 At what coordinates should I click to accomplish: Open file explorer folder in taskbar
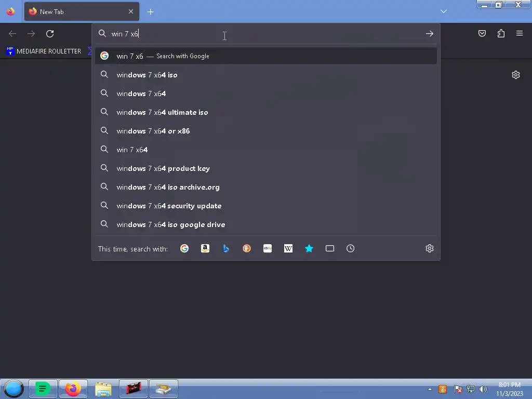[x=103, y=389]
